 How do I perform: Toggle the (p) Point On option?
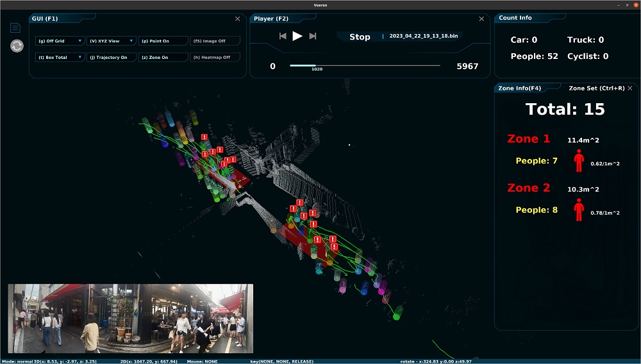pos(163,41)
